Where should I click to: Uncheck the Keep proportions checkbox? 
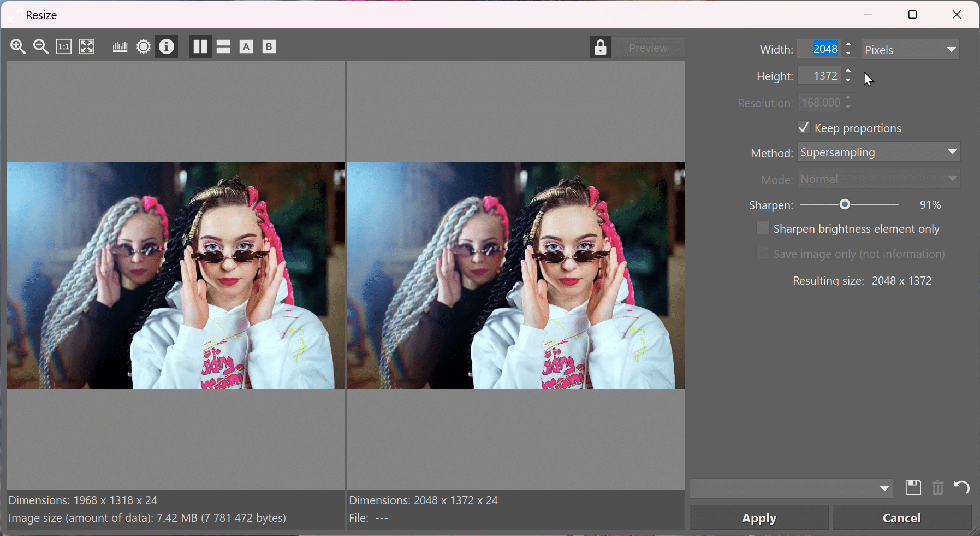coord(804,128)
